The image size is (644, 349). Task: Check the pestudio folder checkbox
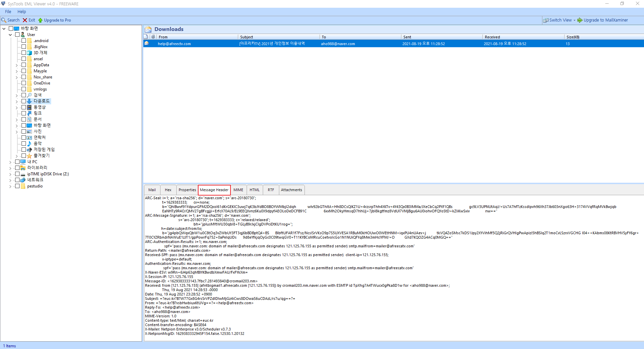pyautogui.click(x=17, y=186)
